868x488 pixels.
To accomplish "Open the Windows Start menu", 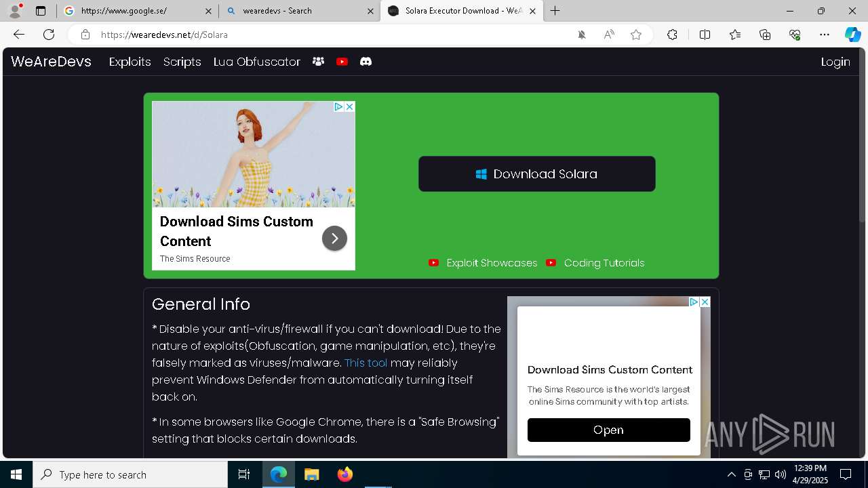I will (16, 474).
